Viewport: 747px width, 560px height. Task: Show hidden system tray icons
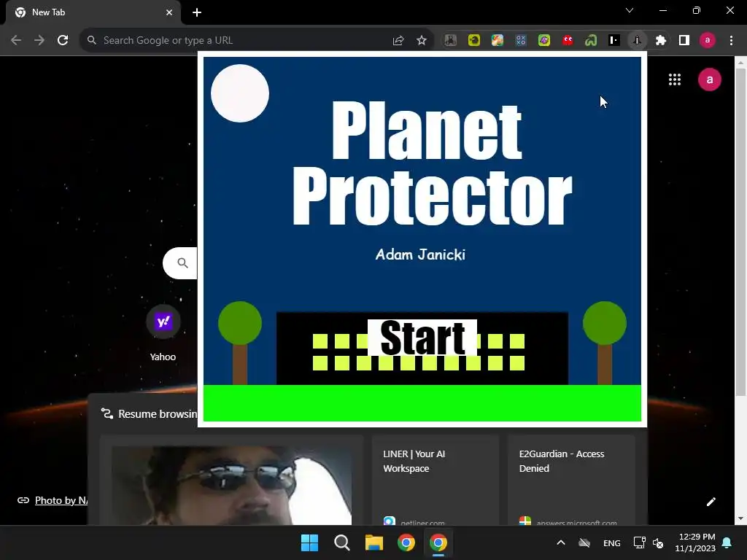(561, 542)
